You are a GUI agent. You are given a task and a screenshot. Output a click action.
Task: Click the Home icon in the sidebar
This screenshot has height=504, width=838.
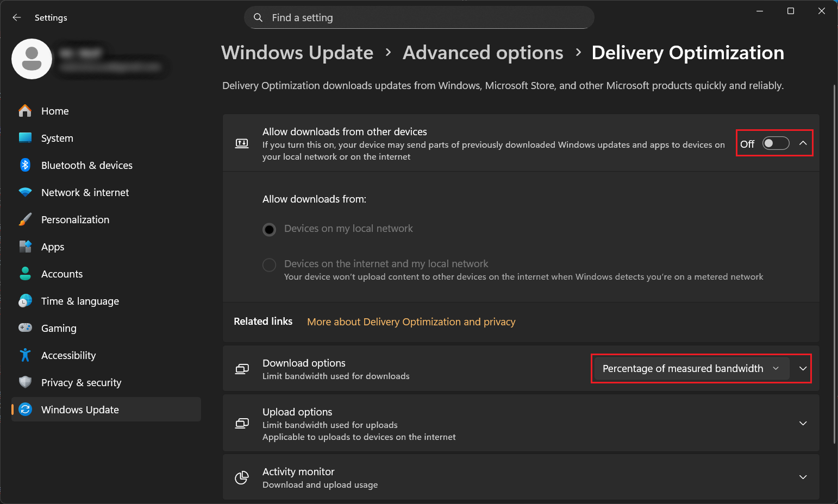pyautogui.click(x=25, y=111)
